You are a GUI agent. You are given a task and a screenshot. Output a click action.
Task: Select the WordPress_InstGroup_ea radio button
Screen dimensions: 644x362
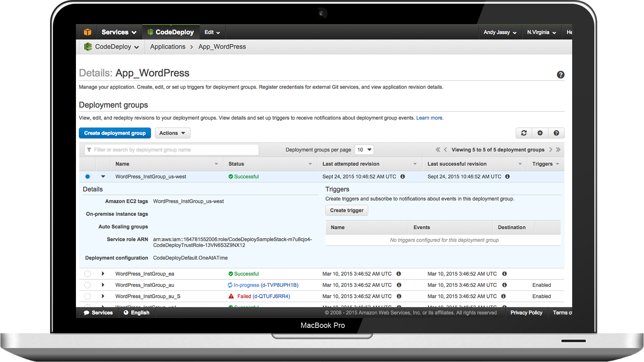tap(87, 274)
